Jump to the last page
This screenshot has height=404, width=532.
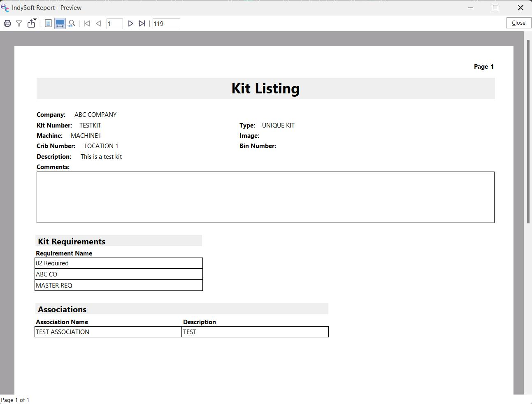tap(142, 24)
